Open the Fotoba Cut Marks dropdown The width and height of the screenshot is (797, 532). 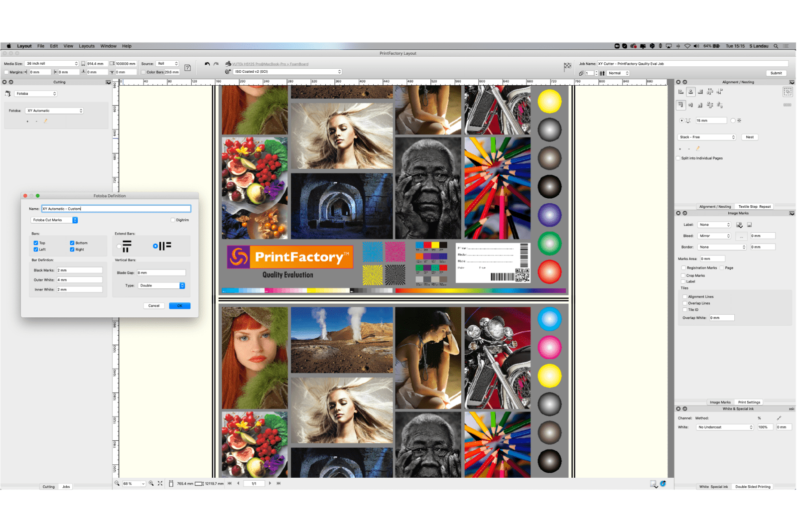pyautogui.click(x=55, y=220)
